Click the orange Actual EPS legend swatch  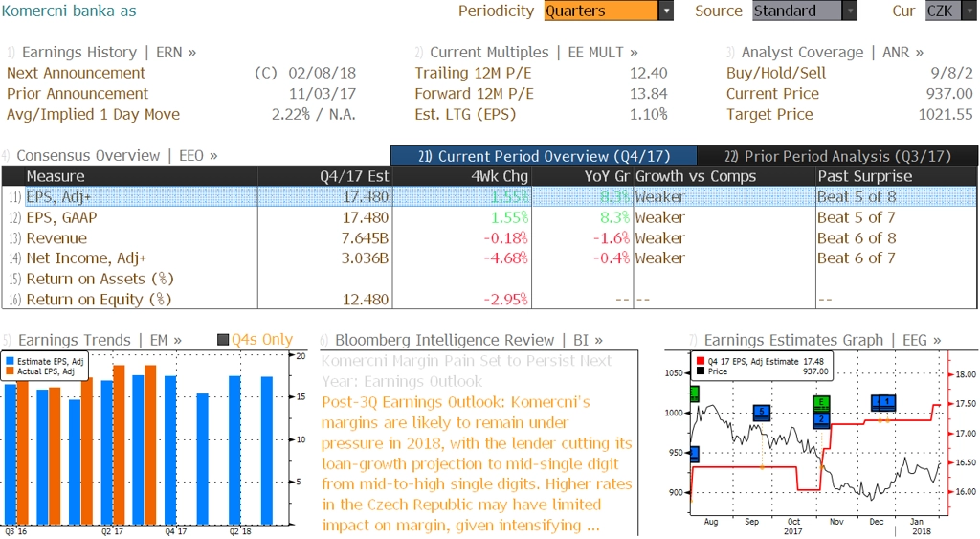click(x=10, y=371)
